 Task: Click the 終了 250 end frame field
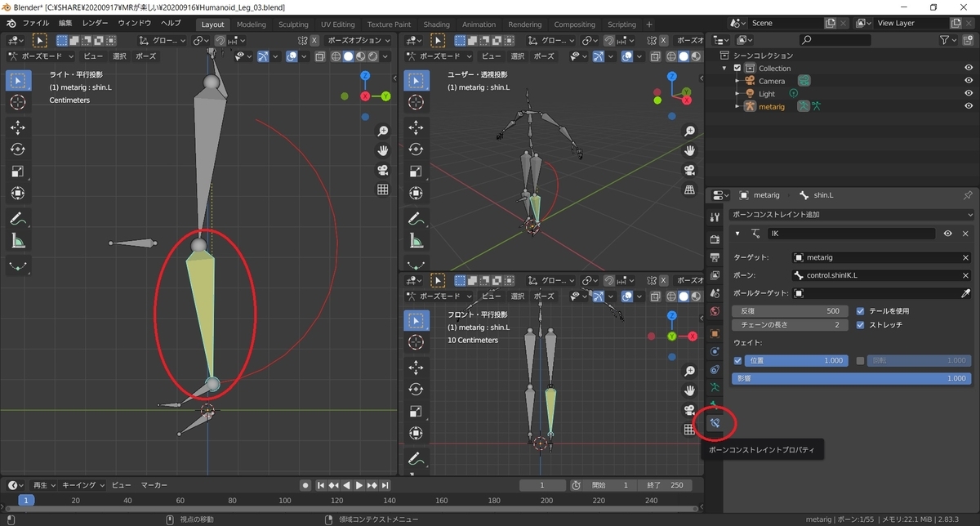pyautogui.click(x=665, y=485)
